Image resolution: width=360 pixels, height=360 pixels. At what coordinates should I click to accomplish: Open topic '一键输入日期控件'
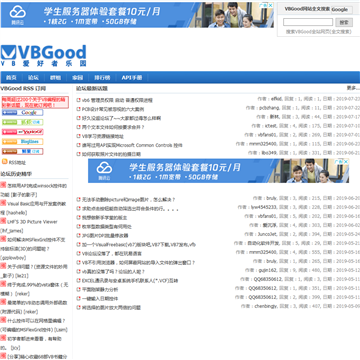pyautogui.click(x=100, y=298)
